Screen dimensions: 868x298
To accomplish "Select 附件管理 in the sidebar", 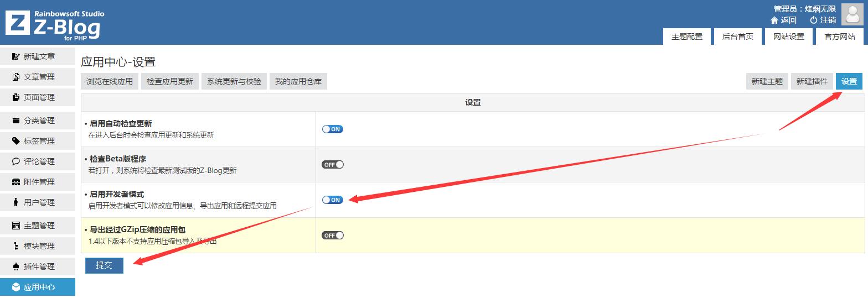I will coord(38,182).
